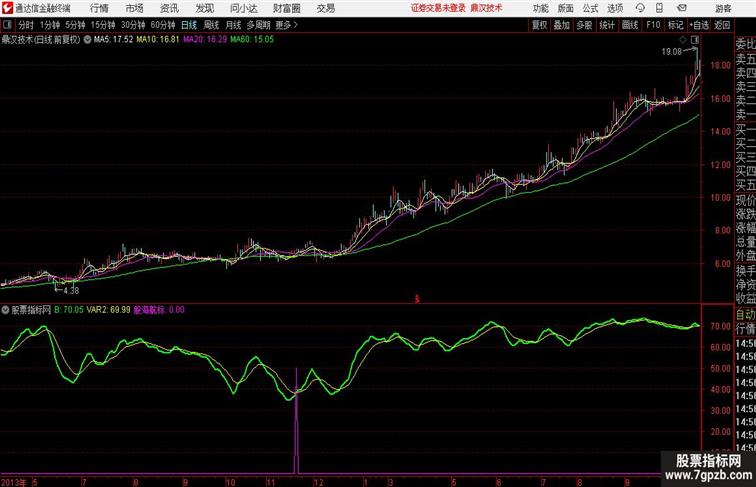Viewport: 756px width, 487px height.
Task: Open the 公式 menu
Action: pyautogui.click(x=590, y=8)
